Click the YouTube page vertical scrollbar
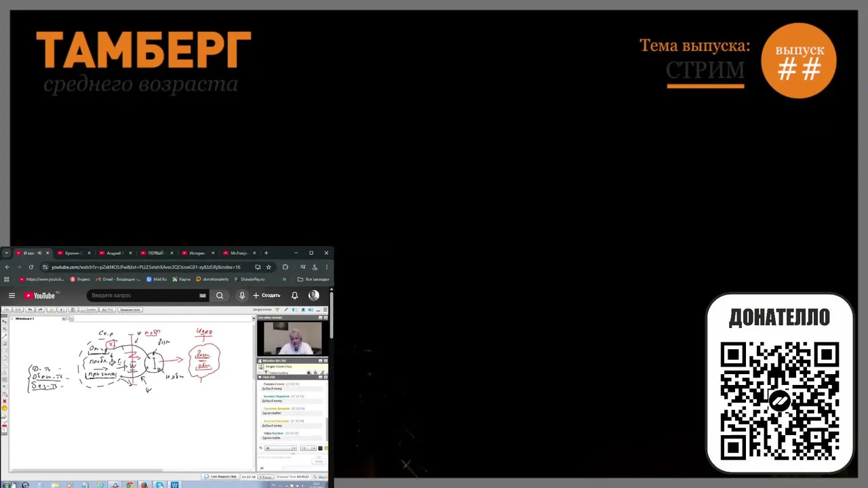 point(331,314)
